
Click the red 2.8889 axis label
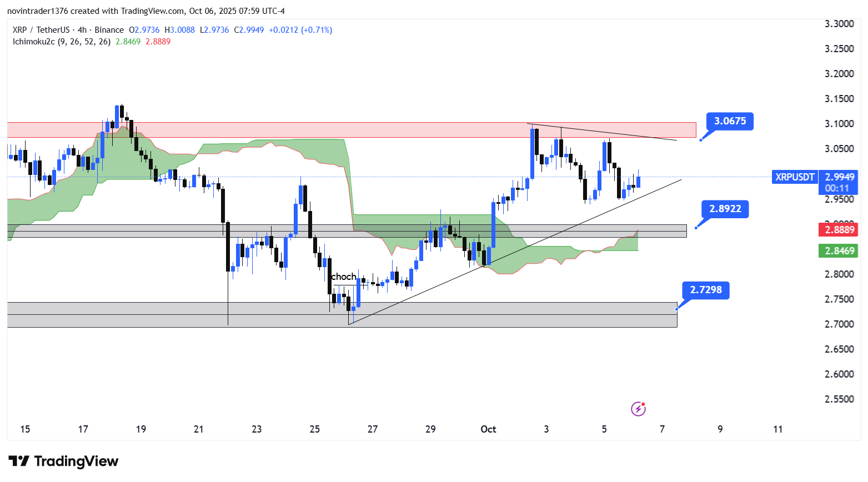[x=839, y=230]
